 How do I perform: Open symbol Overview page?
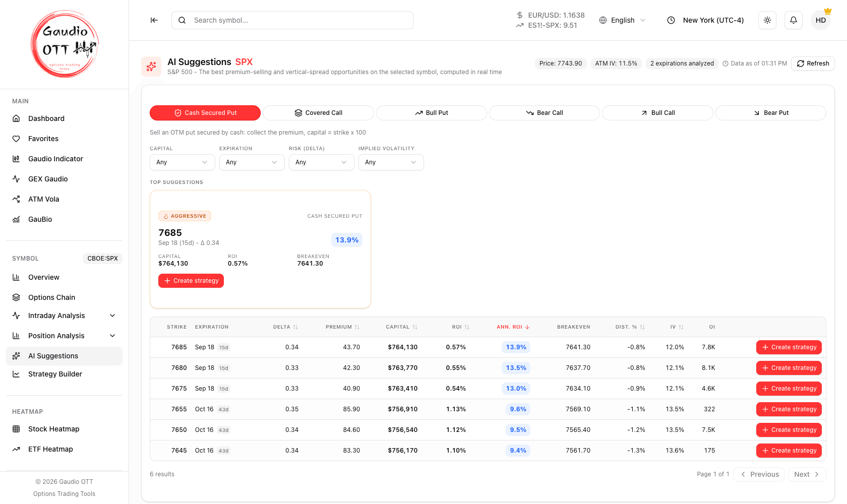pos(64,277)
